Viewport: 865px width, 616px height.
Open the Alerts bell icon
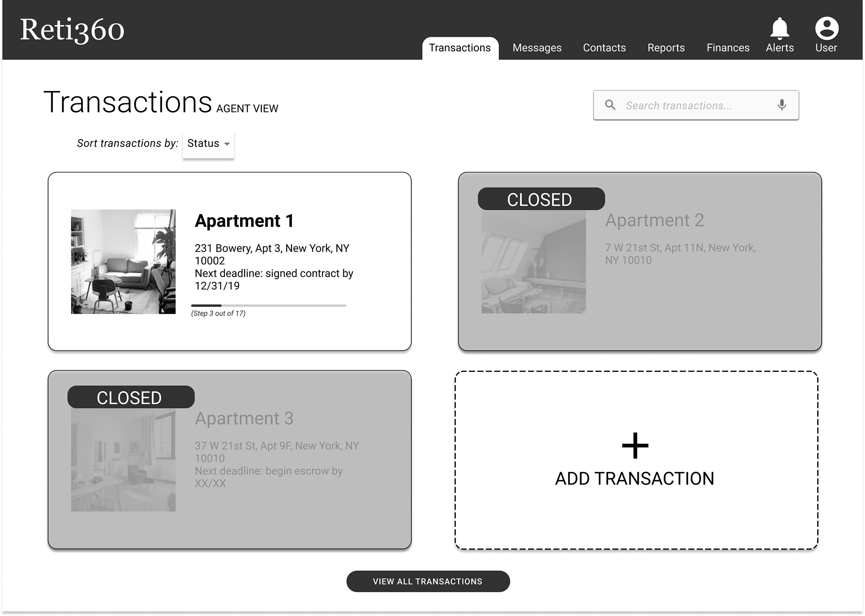point(779,29)
